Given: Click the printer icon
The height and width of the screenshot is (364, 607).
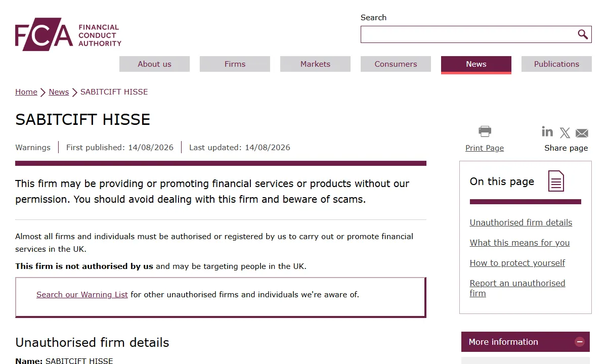Looking at the screenshot, I should (x=485, y=131).
